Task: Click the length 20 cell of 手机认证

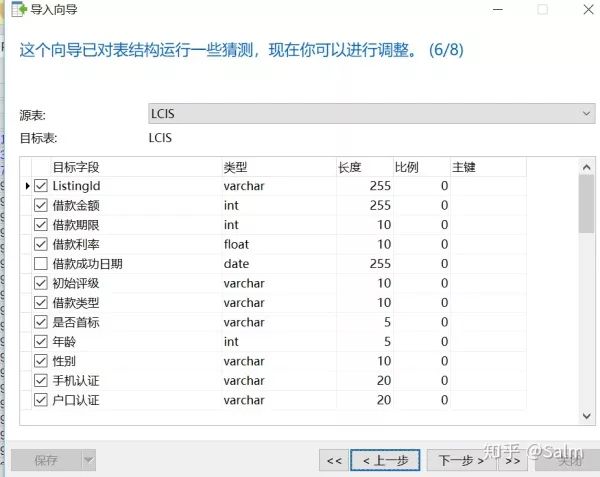Action: pos(365,381)
